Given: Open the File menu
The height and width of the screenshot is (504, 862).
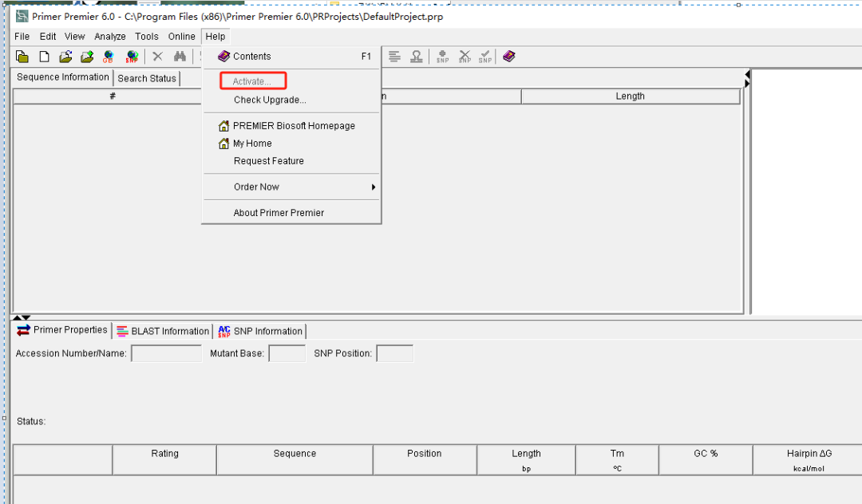Looking at the screenshot, I should point(22,36).
